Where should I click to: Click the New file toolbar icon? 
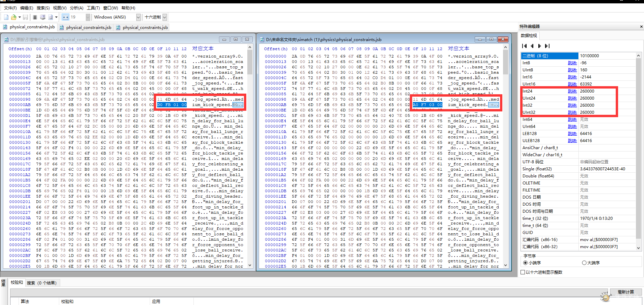(6, 17)
